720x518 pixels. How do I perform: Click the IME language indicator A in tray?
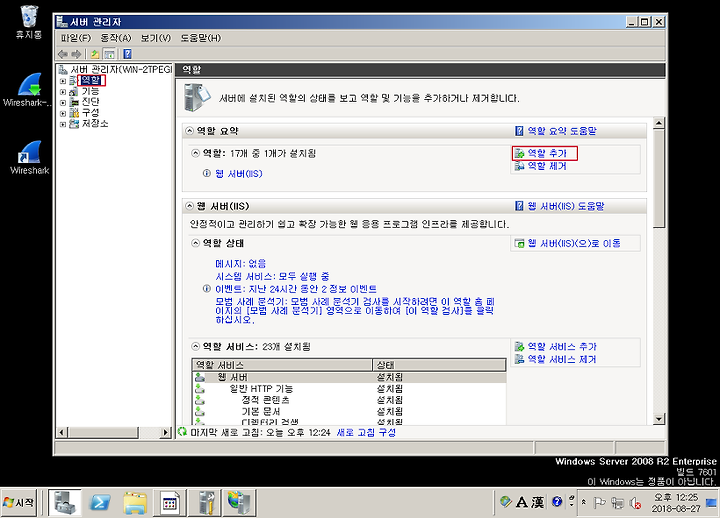521,503
